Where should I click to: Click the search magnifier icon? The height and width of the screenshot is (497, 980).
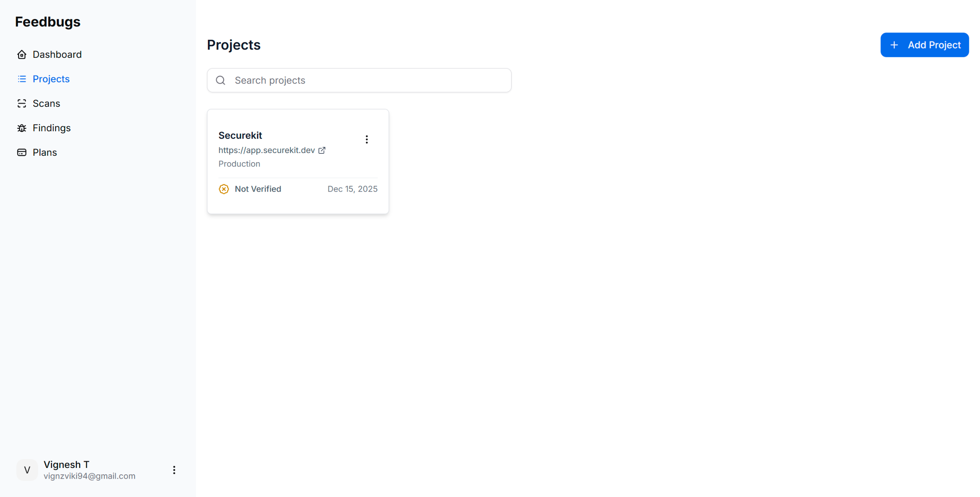pos(220,80)
